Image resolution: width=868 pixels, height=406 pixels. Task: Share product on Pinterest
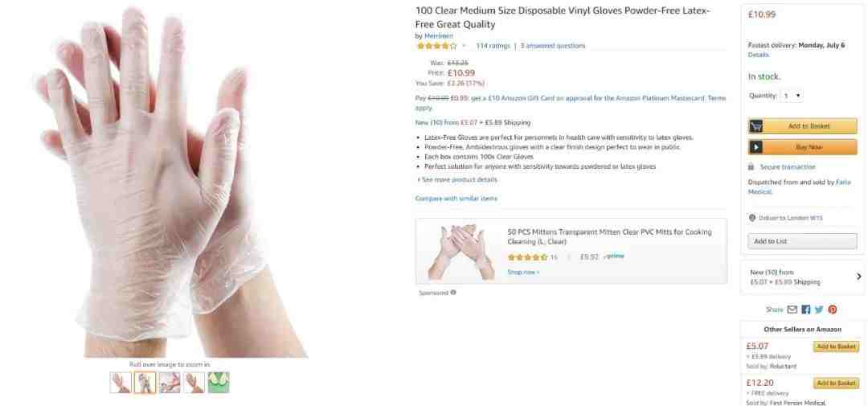(832, 310)
